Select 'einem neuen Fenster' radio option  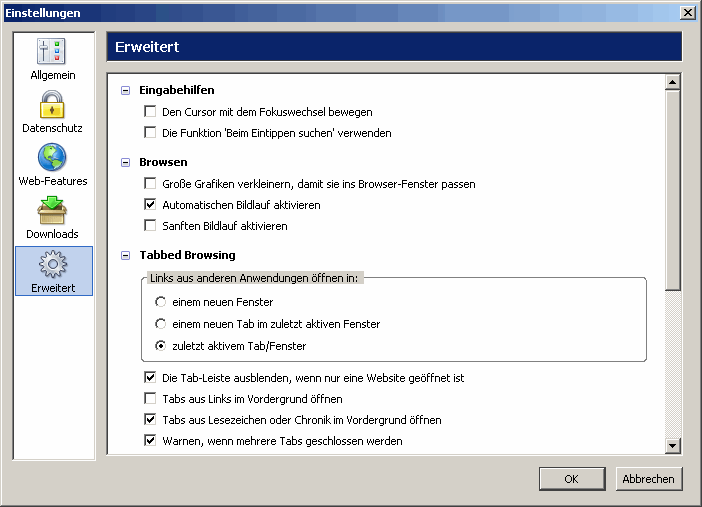point(160,302)
